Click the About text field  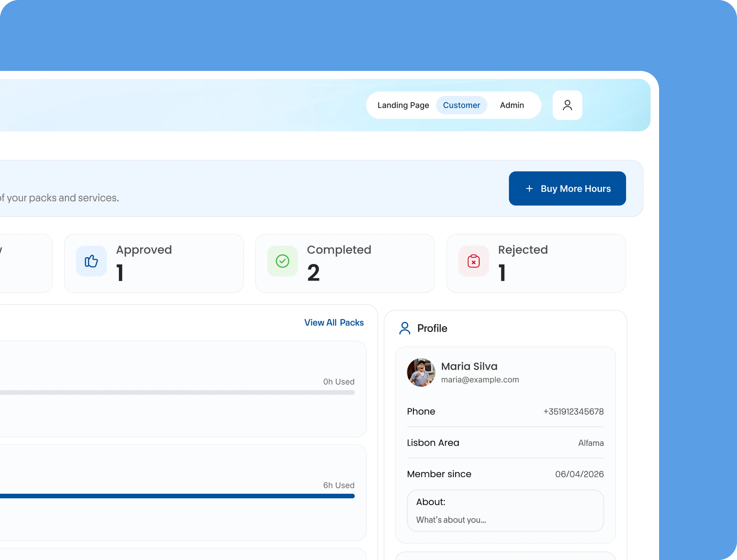coord(505,510)
